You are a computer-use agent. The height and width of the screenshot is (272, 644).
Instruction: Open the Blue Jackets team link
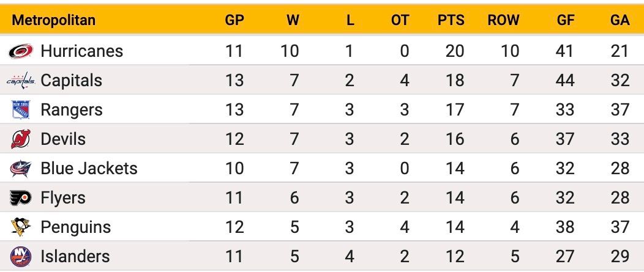(89, 168)
